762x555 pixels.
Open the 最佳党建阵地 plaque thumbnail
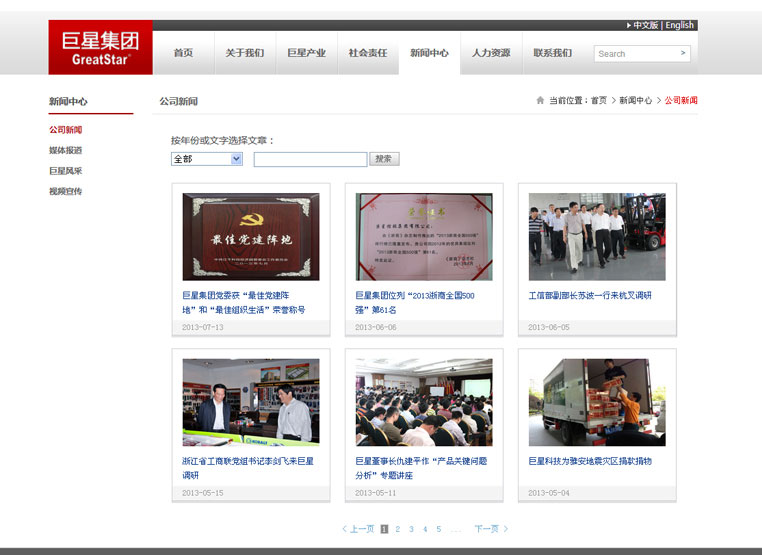tap(251, 236)
